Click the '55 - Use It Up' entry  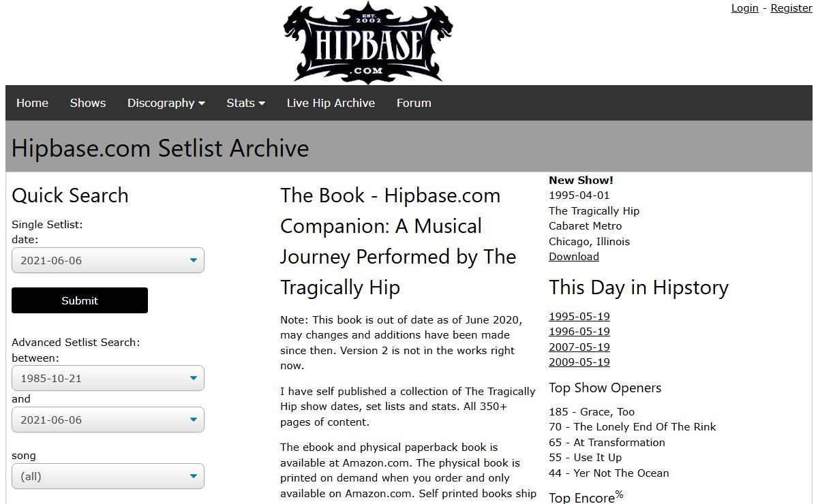(x=586, y=458)
